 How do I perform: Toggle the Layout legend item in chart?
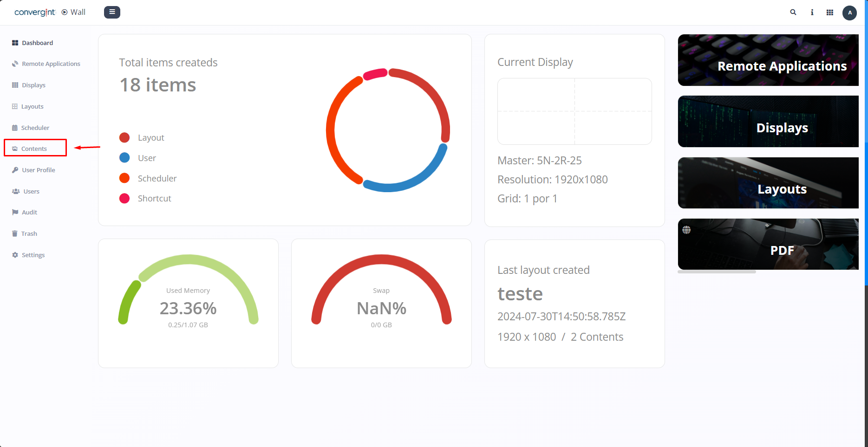(150, 138)
